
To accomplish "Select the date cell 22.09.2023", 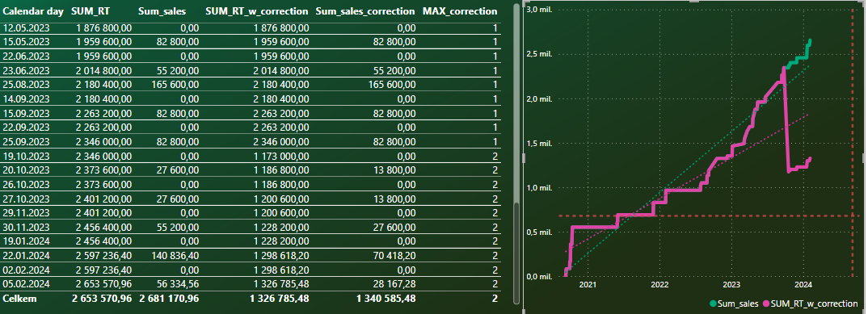I will pos(27,128).
